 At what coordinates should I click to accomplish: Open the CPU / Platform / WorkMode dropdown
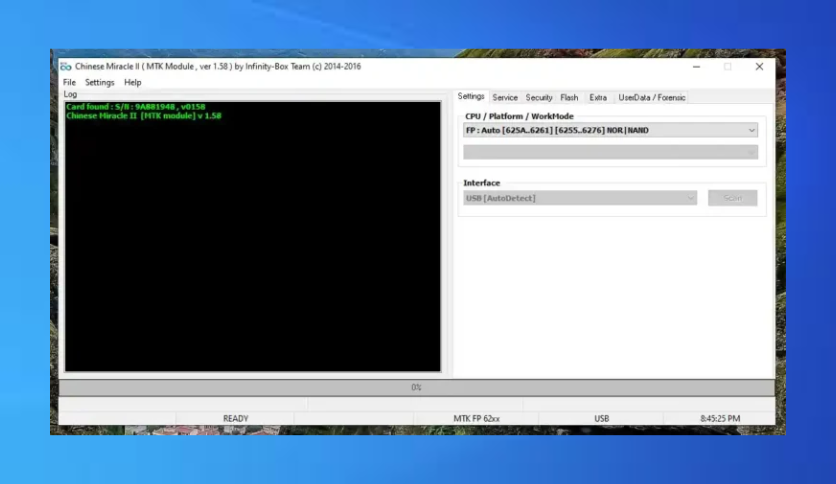(610, 130)
